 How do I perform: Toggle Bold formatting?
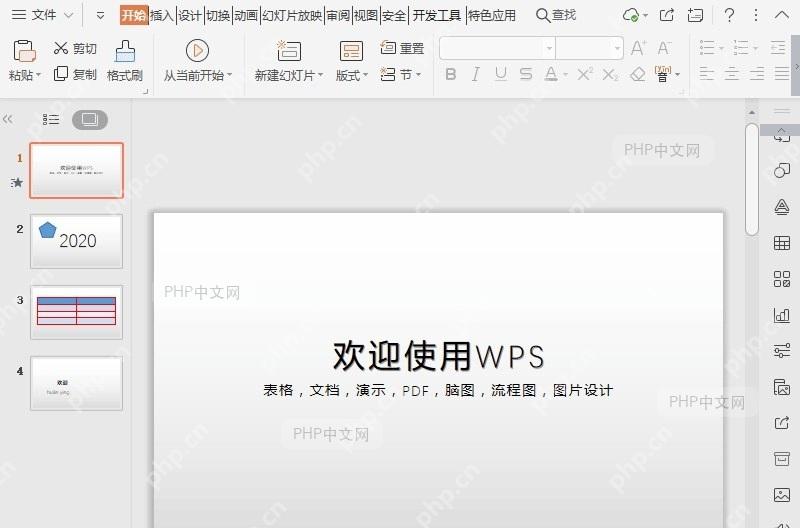pos(451,74)
